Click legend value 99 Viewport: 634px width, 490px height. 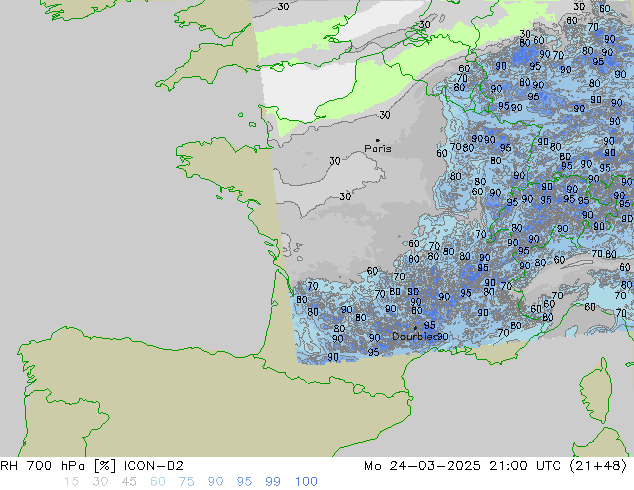point(273,482)
